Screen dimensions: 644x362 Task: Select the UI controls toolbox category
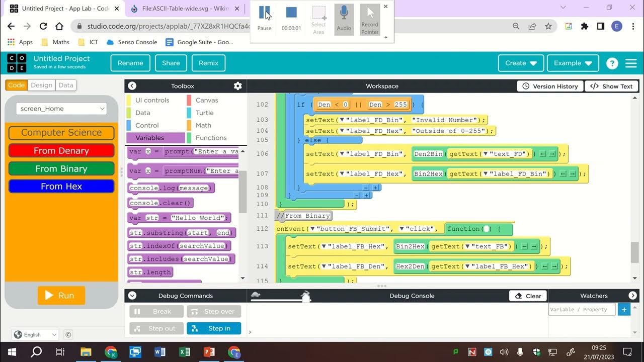pyautogui.click(x=152, y=100)
